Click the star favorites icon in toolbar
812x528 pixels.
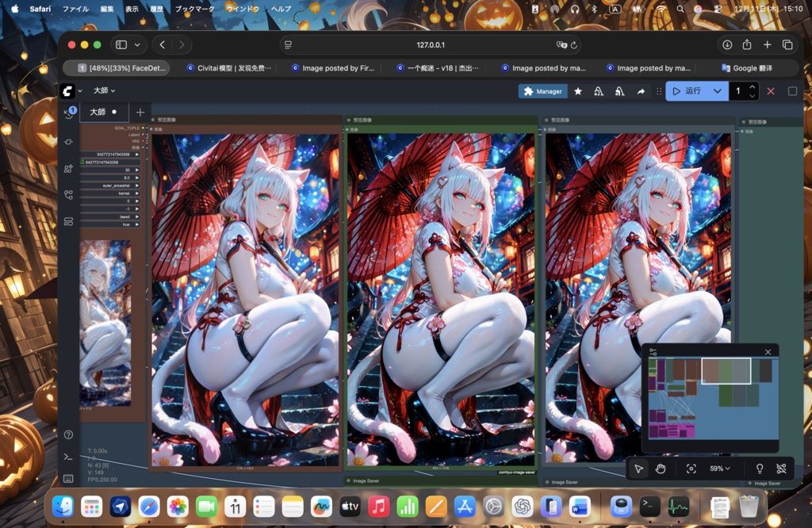(x=578, y=91)
